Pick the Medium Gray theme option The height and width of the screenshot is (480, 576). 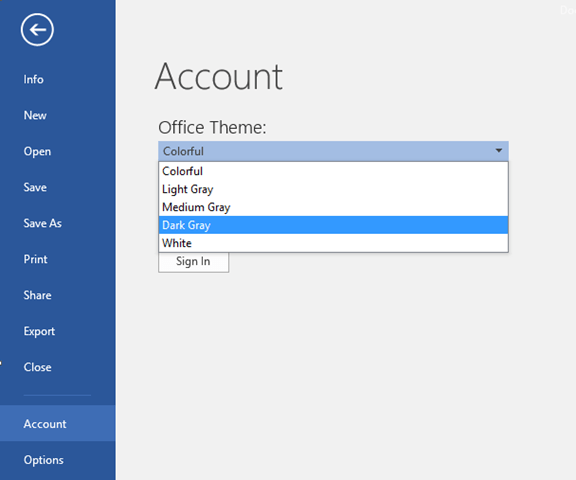(333, 207)
